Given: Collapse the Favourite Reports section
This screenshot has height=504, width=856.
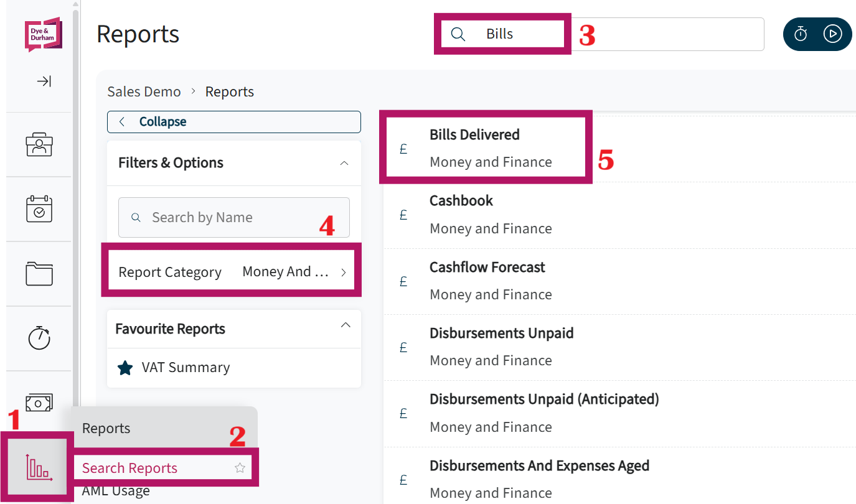Looking at the screenshot, I should coord(346,325).
